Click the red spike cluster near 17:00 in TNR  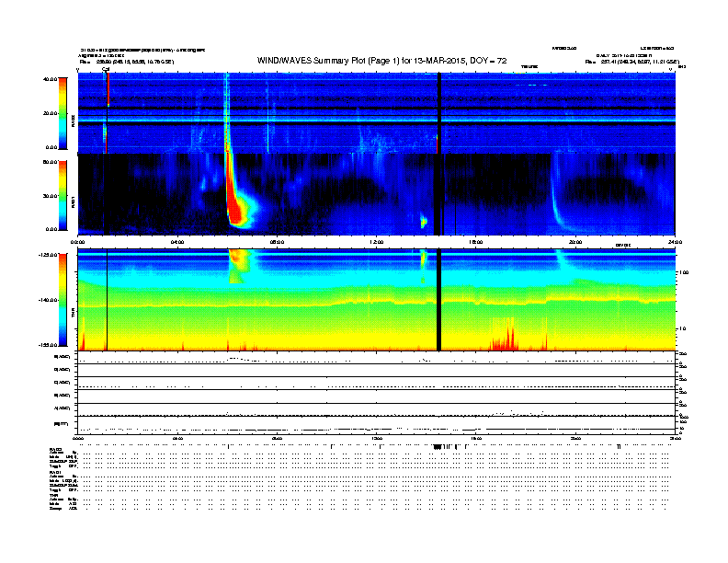[x=505, y=339]
